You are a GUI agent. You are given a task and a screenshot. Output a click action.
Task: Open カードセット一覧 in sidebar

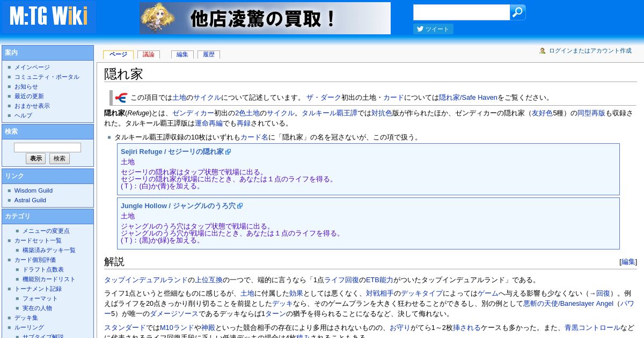point(38,241)
